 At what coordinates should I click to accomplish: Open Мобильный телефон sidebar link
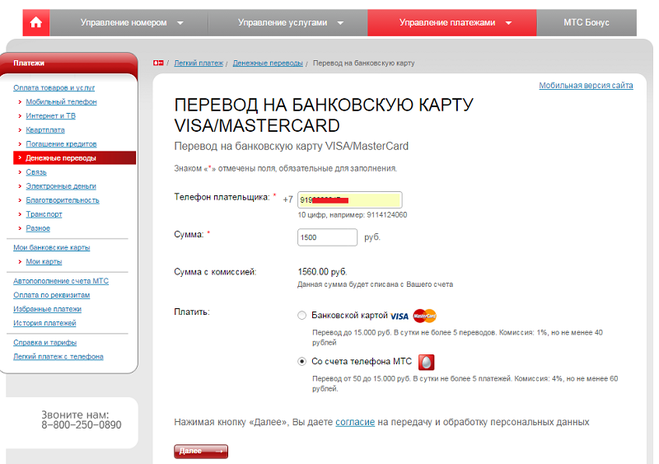pyautogui.click(x=61, y=102)
